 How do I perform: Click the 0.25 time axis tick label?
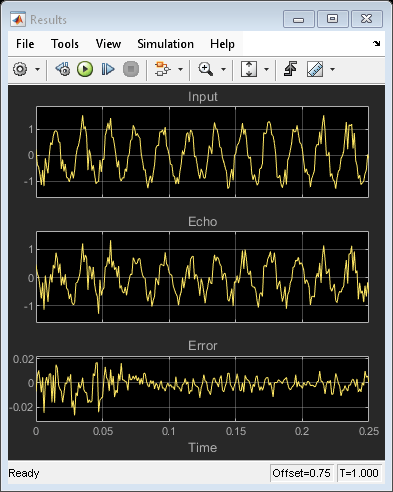click(369, 431)
